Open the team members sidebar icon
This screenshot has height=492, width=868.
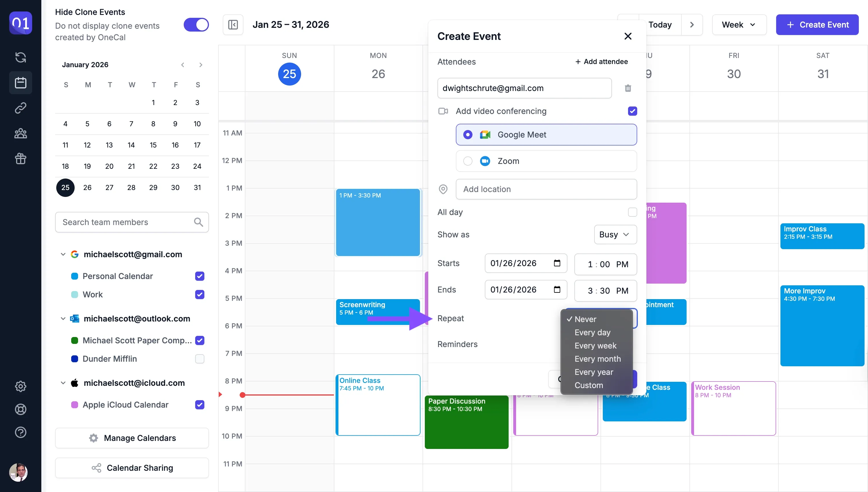(x=21, y=133)
